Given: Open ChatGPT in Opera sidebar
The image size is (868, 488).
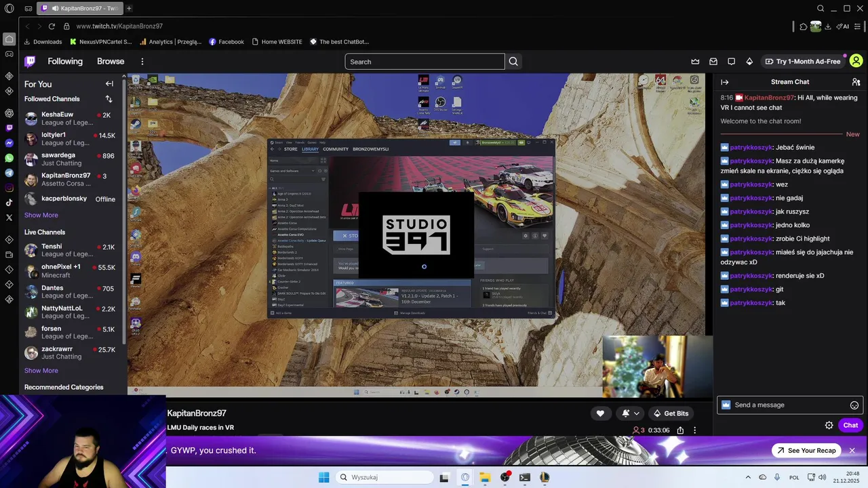Looking at the screenshot, I should pos(9,113).
